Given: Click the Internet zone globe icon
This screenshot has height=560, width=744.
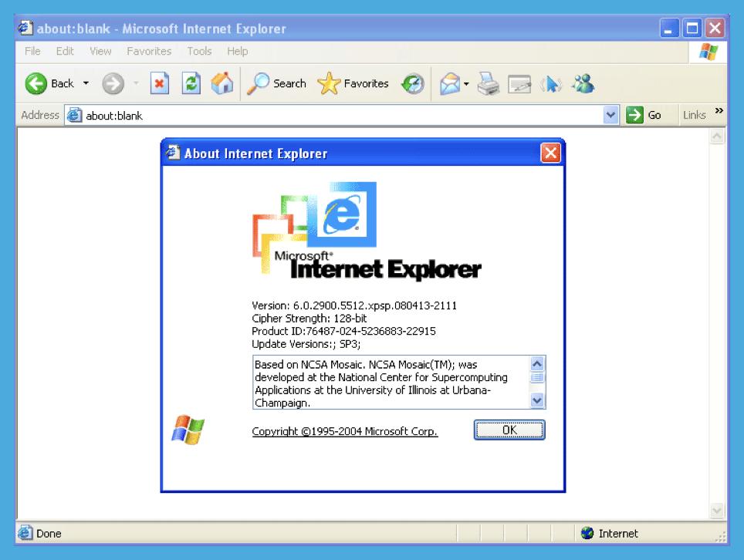Looking at the screenshot, I should pyautogui.click(x=587, y=534).
